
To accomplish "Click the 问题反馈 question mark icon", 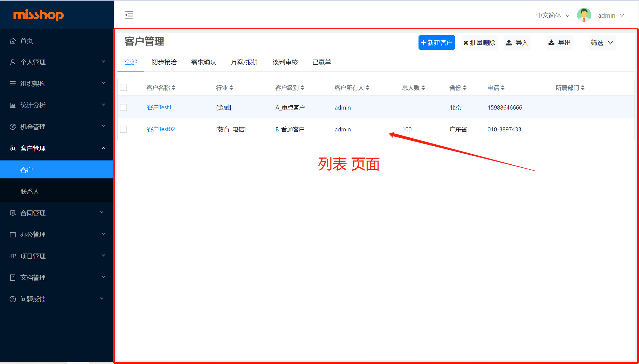I will pos(13,299).
